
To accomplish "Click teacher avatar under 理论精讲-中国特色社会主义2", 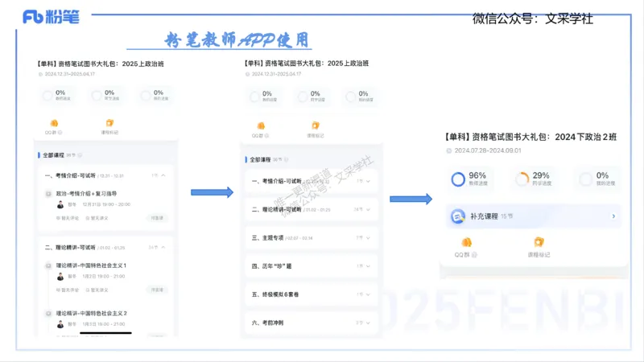I will (60, 324).
